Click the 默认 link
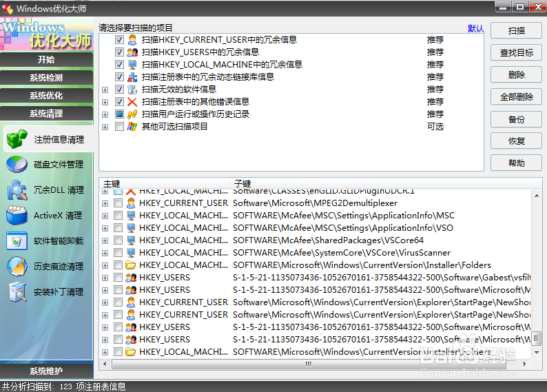Viewport: 547px width, 392px height. [476, 29]
